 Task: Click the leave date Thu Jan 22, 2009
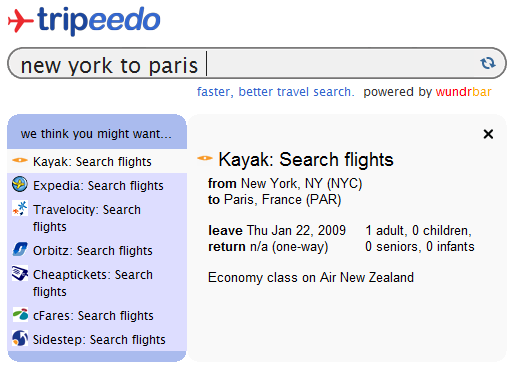point(296,230)
